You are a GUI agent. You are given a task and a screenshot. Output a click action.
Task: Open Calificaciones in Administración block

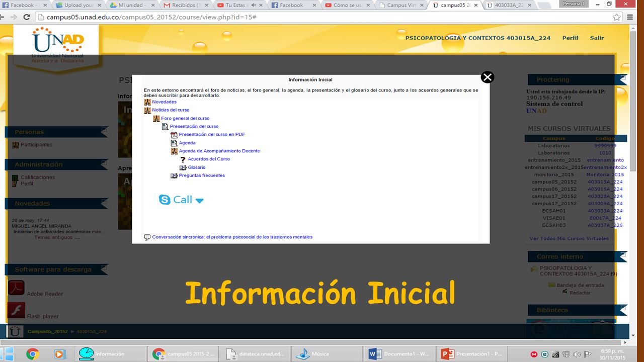(38, 177)
